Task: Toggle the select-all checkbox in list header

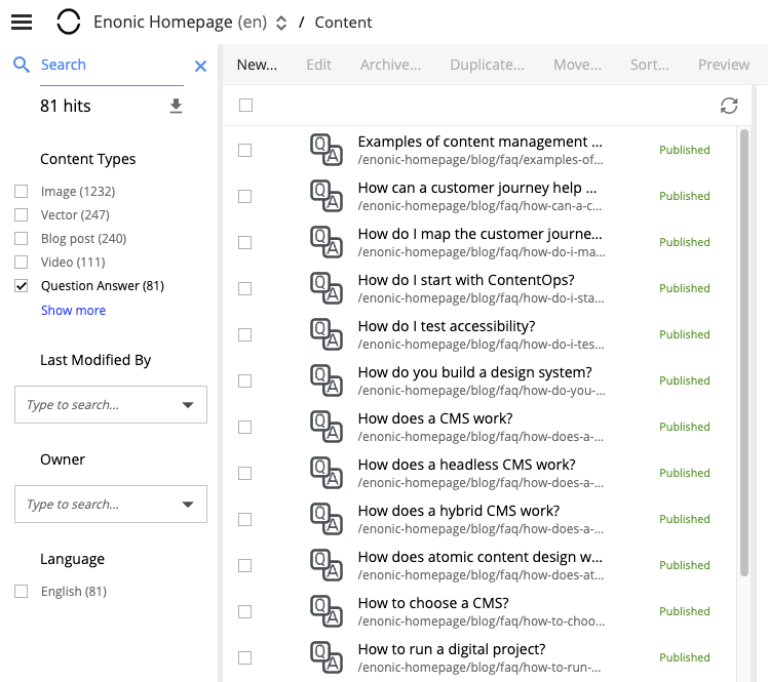Action: click(246, 105)
